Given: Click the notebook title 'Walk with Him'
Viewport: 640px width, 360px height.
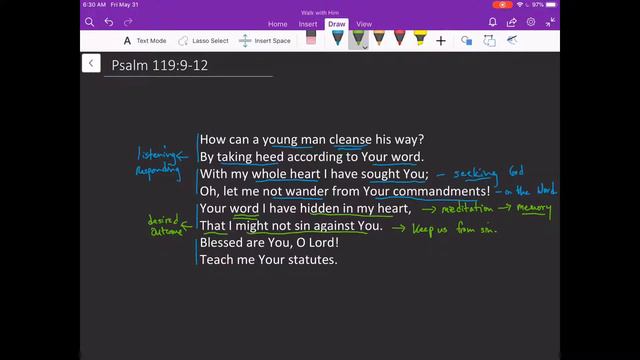Looking at the screenshot, I should pos(320,13).
